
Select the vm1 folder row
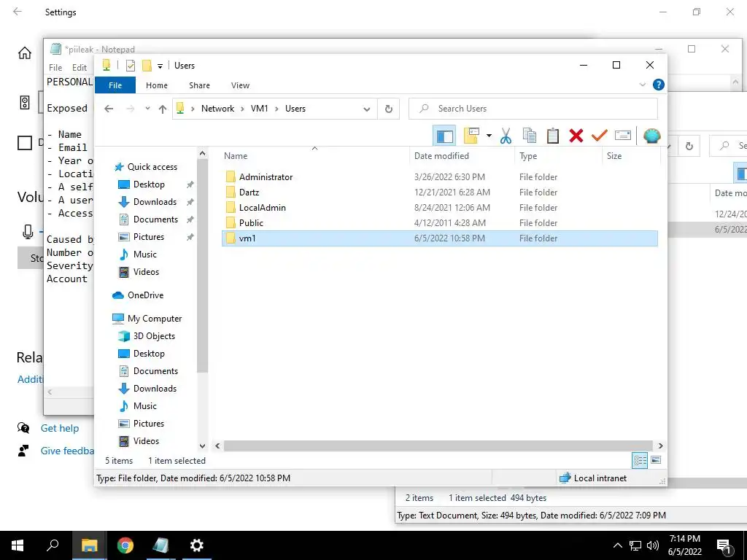tap(440, 238)
